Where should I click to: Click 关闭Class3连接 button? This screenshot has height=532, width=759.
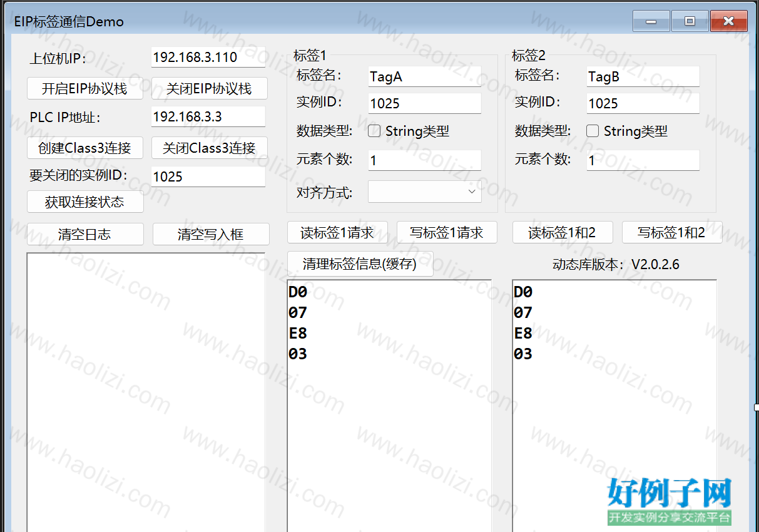[209, 148]
